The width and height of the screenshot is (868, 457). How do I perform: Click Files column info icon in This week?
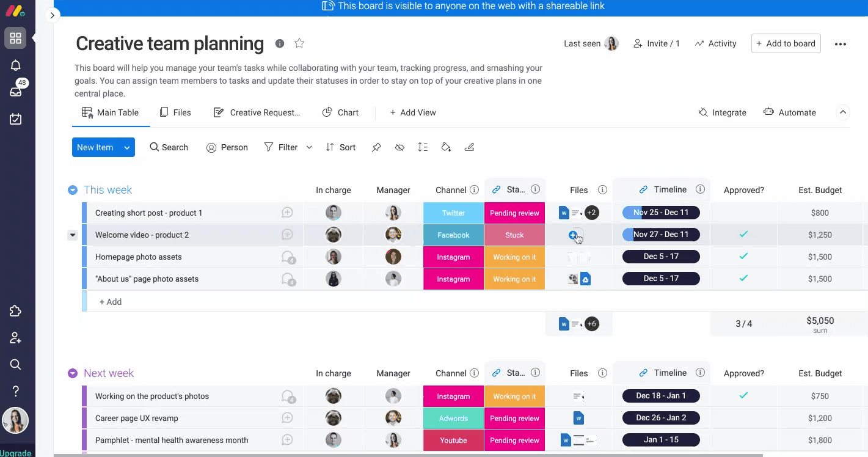click(602, 190)
